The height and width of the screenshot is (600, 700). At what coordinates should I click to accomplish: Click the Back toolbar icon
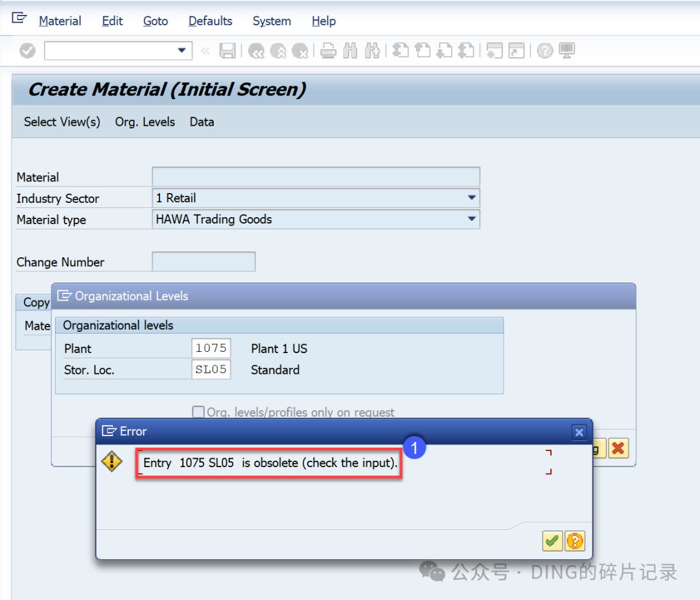click(256, 51)
